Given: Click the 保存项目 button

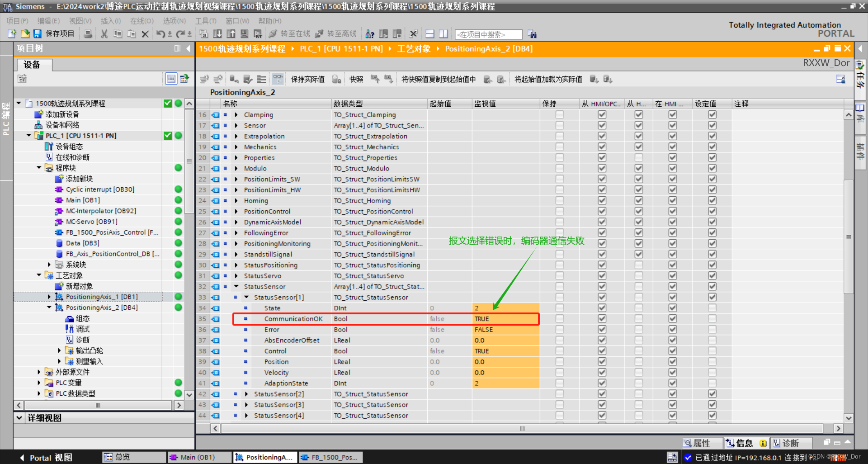Looking at the screenshot, I should (54, 34).
